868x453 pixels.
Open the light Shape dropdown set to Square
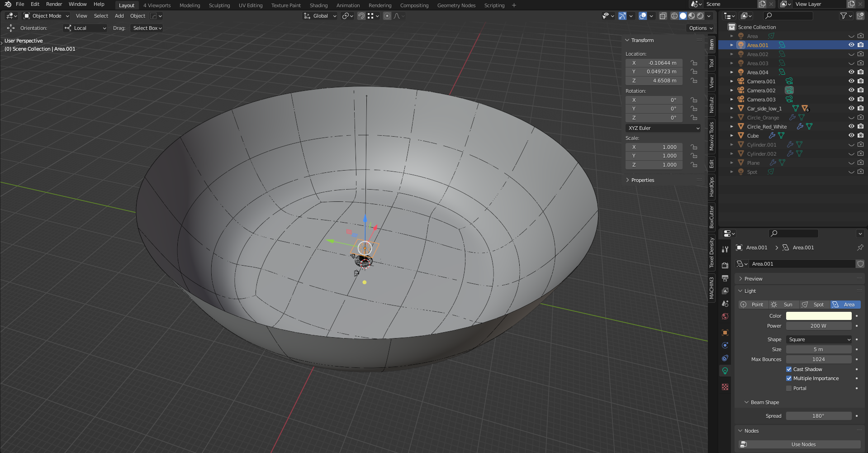(x=819, y=339)
